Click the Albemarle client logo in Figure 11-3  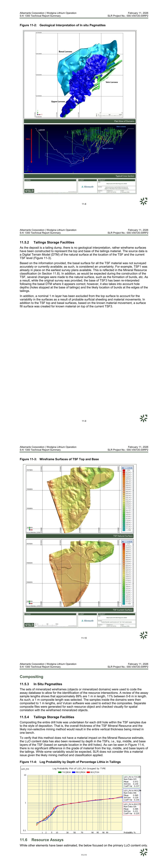click(87, 621)
